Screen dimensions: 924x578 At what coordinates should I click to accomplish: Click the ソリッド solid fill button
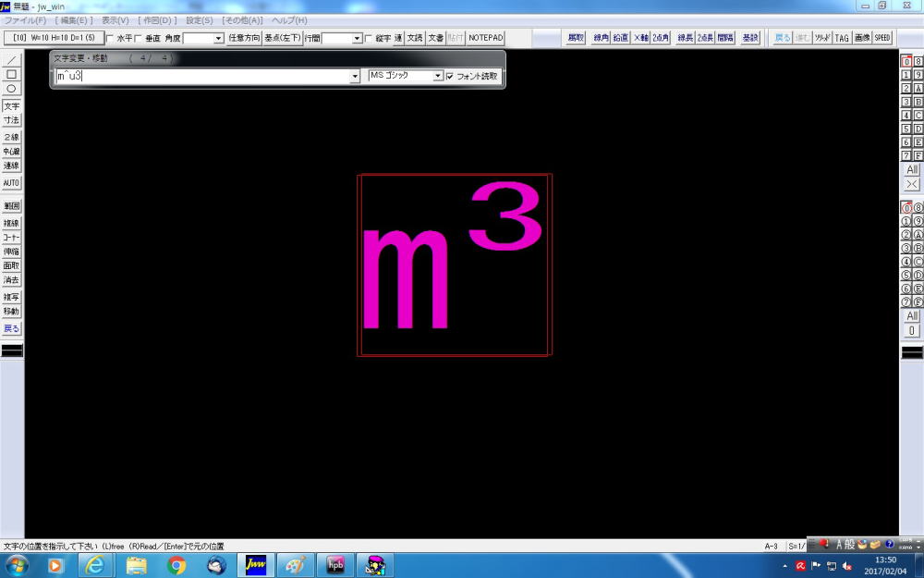coord(822,38)
